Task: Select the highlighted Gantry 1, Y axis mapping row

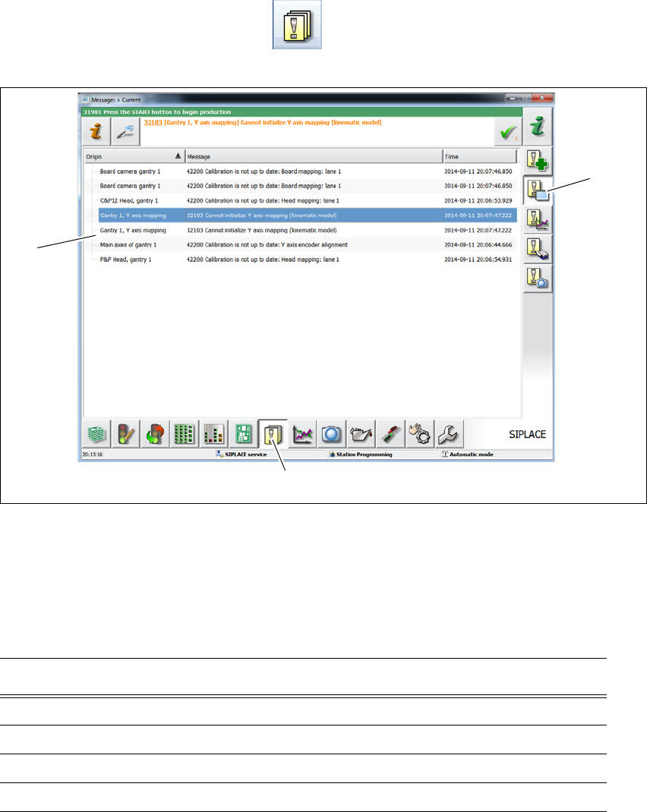Action: (x=308, y=216)
